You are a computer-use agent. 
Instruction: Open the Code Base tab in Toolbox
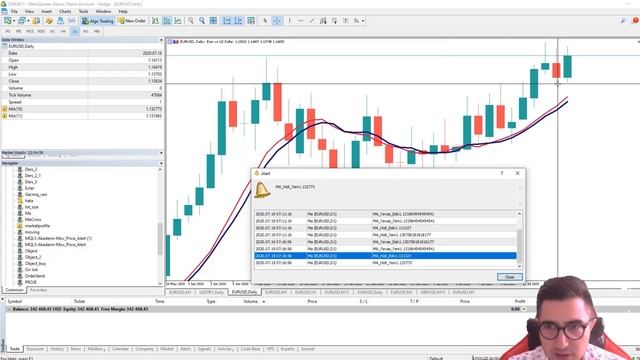250,349
